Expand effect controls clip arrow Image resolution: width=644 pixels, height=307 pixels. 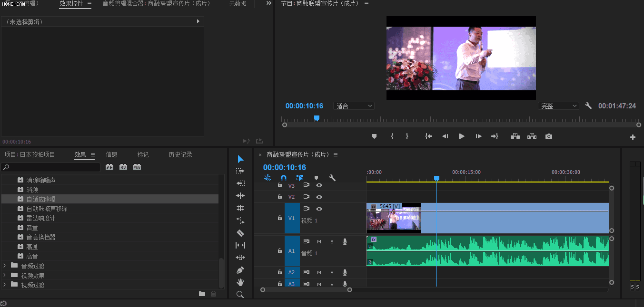[x=198, y=21]
